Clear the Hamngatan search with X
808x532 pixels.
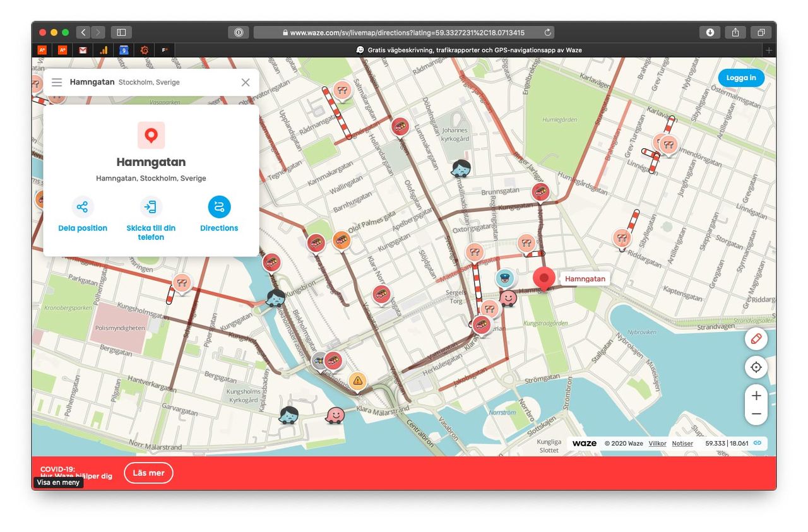pyautogui.click(x=246, y=82)
